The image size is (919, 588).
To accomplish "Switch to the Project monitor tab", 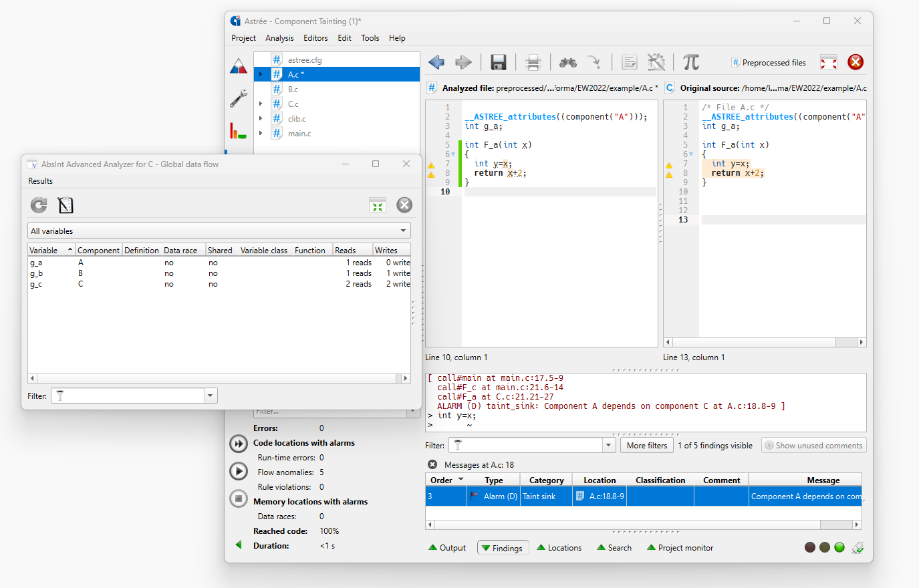I will (680, 548).
